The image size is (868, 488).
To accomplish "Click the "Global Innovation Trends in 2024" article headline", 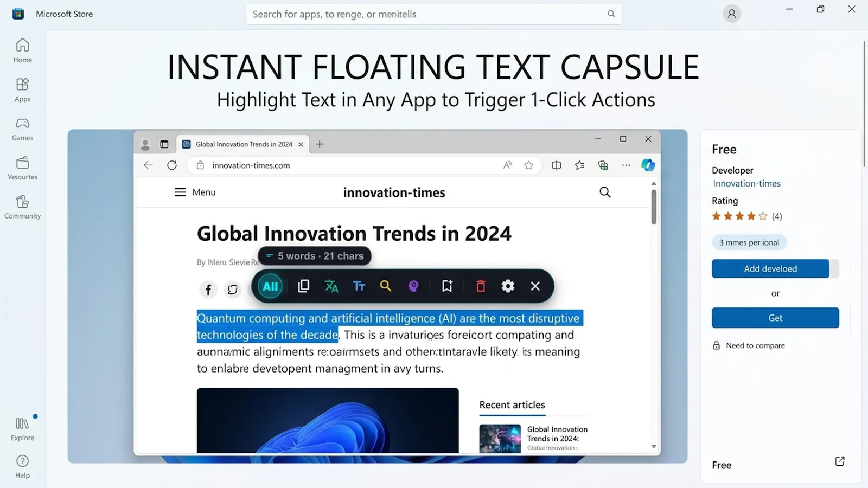I will pos(354,234).
